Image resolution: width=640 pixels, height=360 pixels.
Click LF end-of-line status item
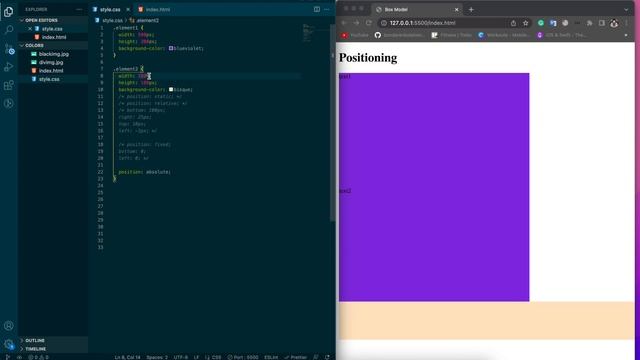point(196,357)
